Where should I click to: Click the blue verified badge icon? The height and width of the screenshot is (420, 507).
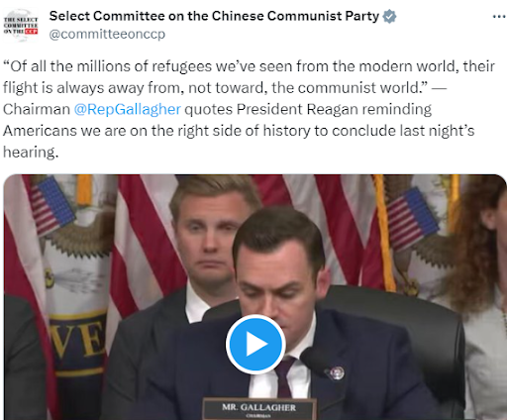tap(389, 16)
